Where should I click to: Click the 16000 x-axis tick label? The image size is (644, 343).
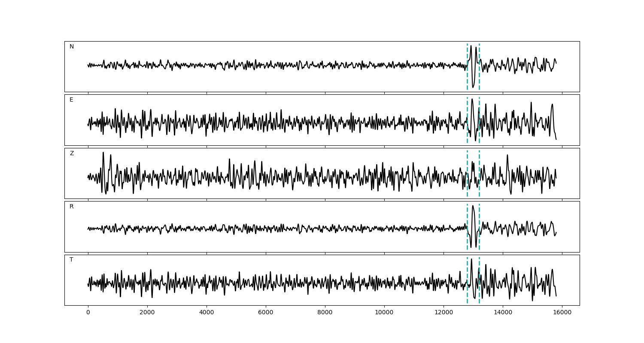[562, 313]
